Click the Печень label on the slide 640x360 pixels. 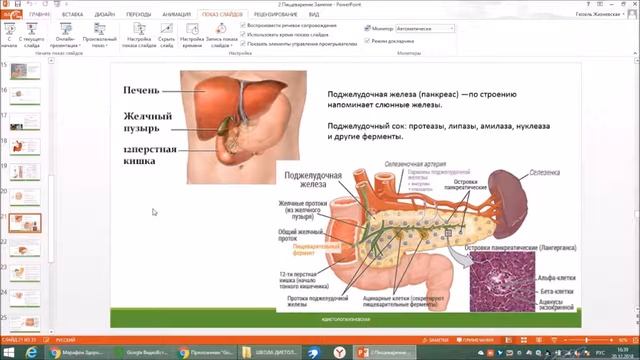(141, 90)
